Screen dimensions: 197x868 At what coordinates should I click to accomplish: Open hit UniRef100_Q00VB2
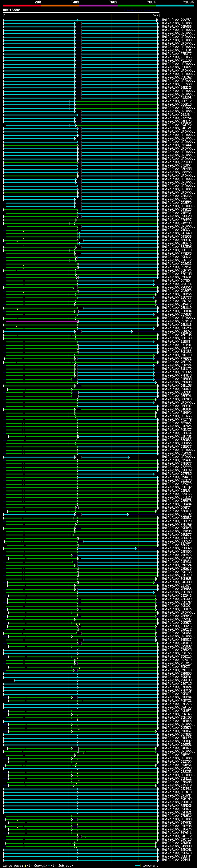177,20
